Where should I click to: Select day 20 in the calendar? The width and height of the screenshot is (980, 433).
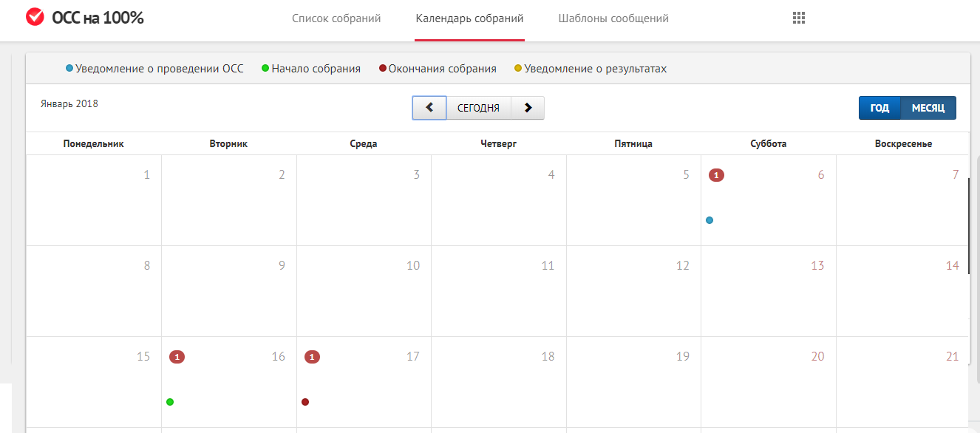click(x=817, y=357)
